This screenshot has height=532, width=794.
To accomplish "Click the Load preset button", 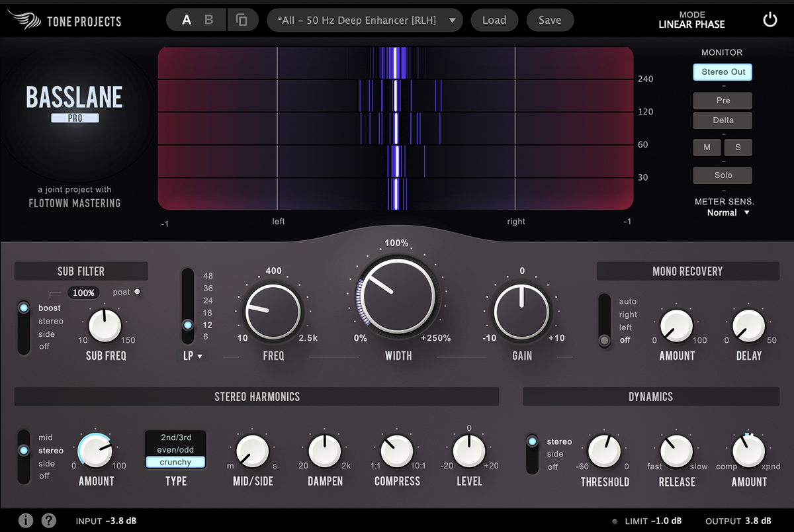I will tap(494, 20).
